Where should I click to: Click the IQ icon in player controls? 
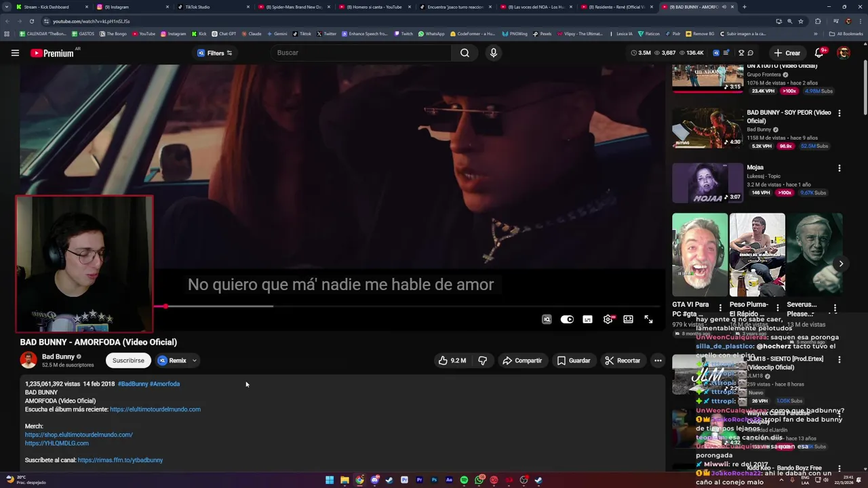click(x=547, y=319)
